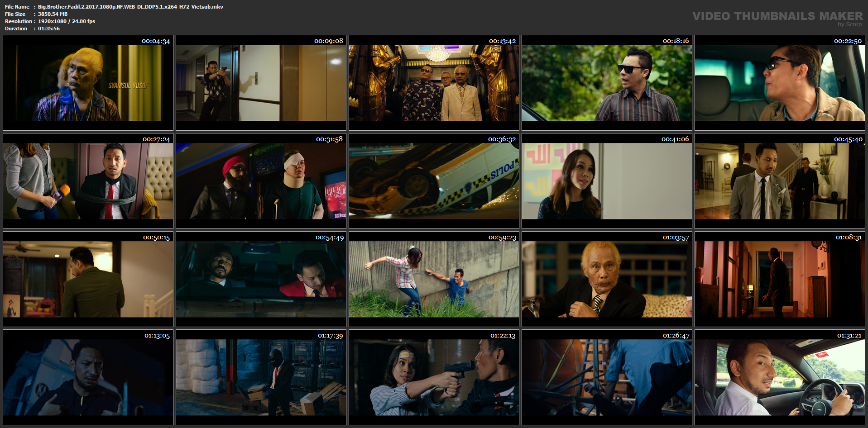This screenshot has height=428, width=868.
Task: Choose the thumbnail at 01:17:39
Action: point(261,377)
